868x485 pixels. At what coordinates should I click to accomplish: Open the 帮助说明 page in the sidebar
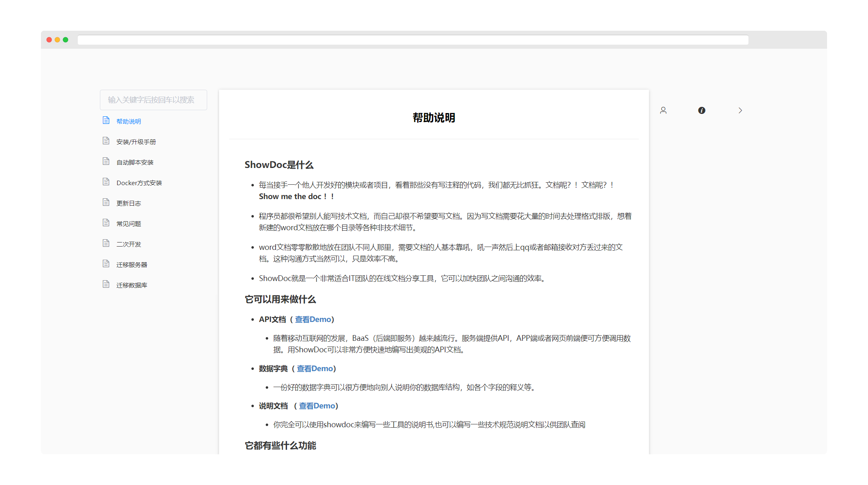[x=129, y=121]
